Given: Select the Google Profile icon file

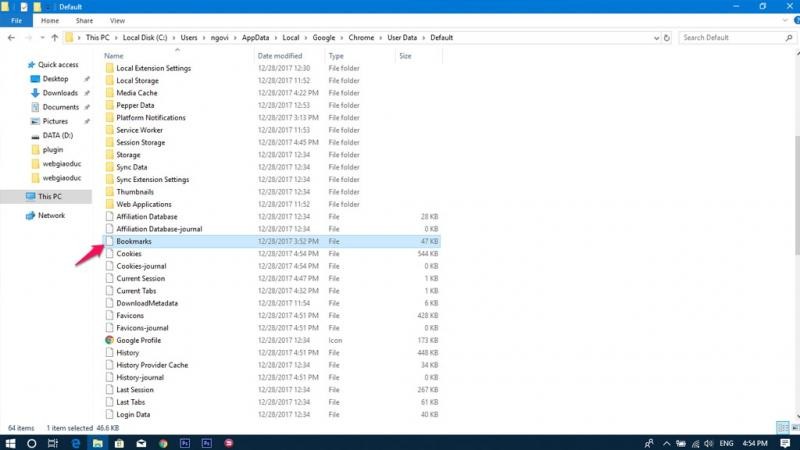Looking at the screenshot, I should (x=140, y=340).
